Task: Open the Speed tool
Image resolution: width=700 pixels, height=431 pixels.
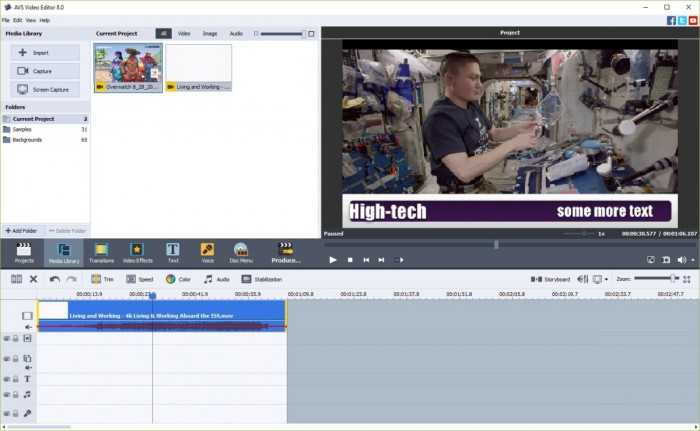Action: (x=140, y=279)
